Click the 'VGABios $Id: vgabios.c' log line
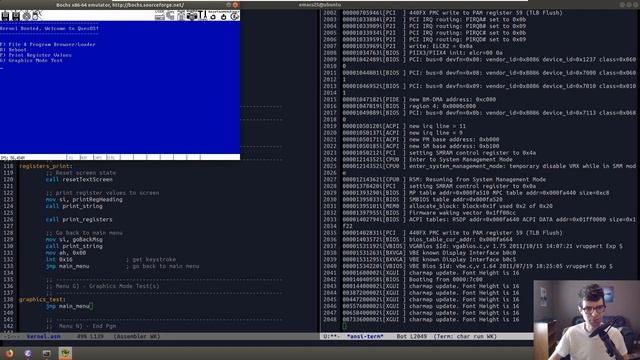 (x=482, y=246)
